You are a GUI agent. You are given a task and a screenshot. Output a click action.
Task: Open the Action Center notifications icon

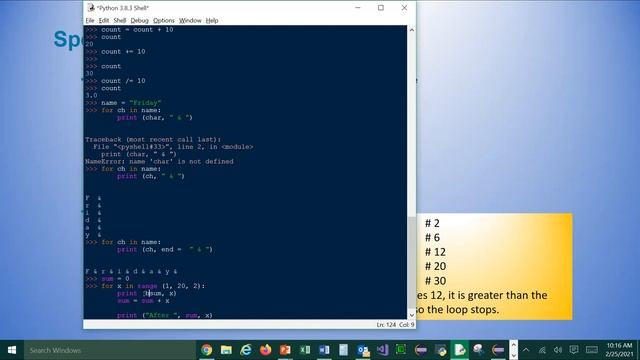pyautogui.click(x=574, y=350)
